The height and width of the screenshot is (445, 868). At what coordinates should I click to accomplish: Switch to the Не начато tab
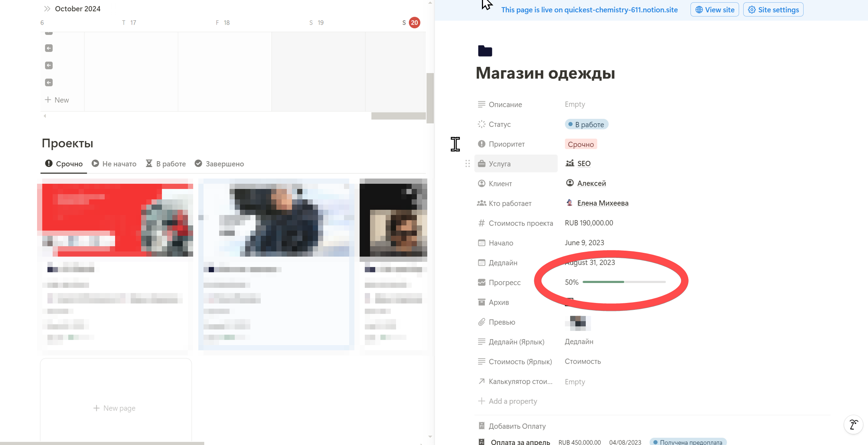point(114,164)
